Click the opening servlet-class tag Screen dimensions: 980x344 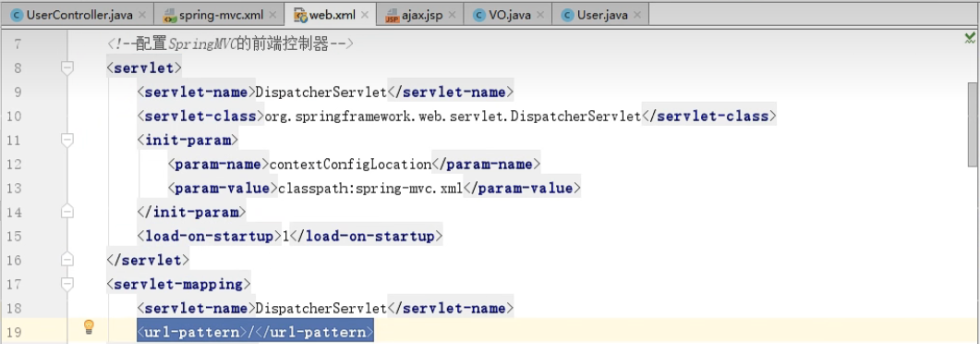200,117
